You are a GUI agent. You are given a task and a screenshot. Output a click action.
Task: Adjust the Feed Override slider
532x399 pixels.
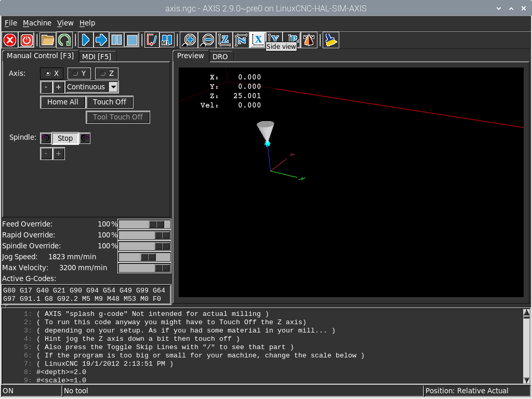click(144, 224)
